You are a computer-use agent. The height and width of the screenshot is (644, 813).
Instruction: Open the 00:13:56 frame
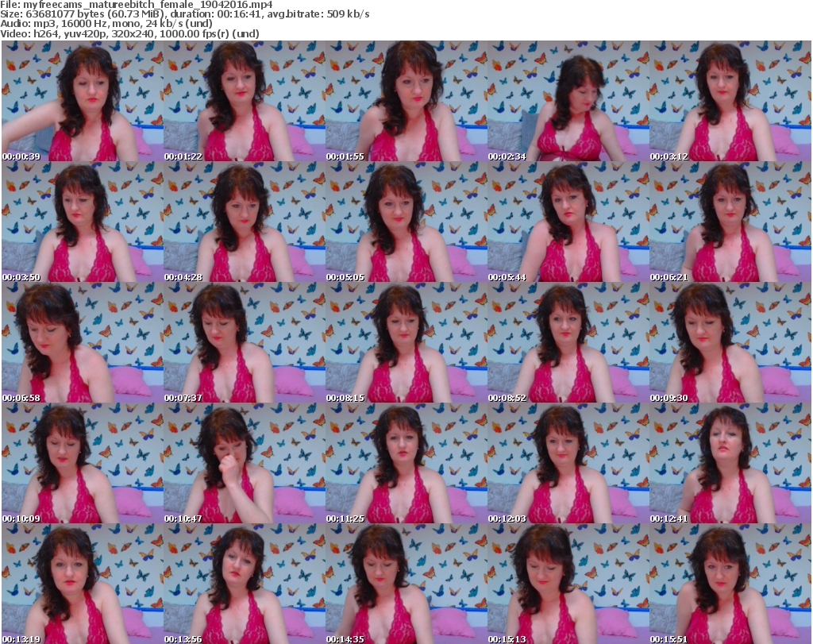245,584
